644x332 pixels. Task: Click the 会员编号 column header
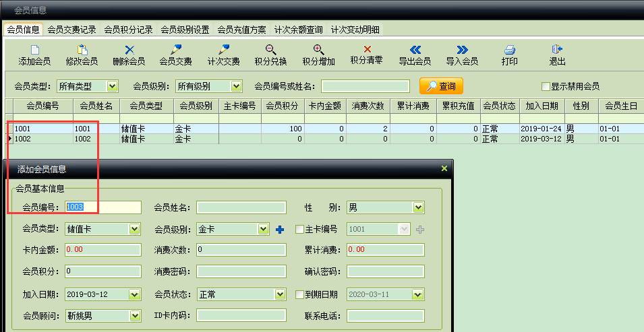point(43,106)
